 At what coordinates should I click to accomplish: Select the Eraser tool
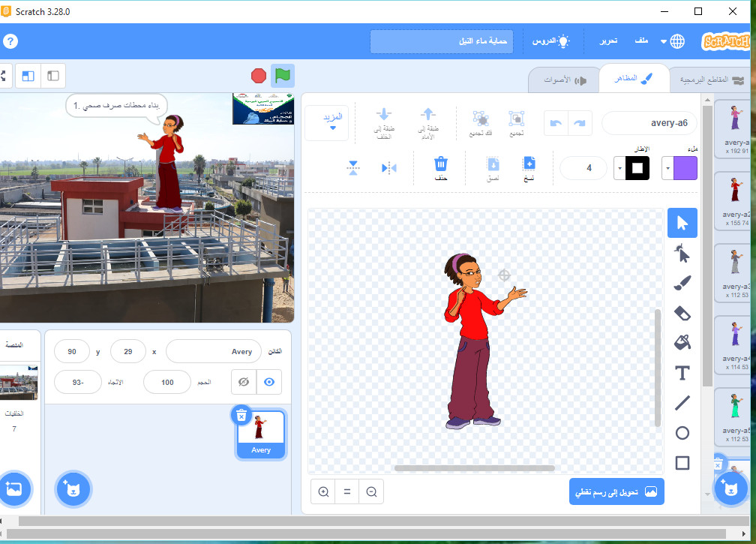click(x=682, y=314)
